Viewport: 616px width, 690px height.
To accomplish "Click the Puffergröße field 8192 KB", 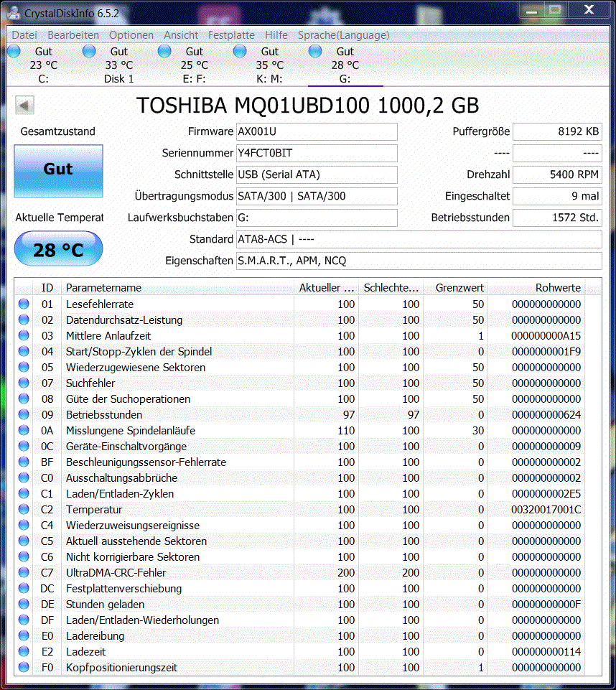I will 557,131.
